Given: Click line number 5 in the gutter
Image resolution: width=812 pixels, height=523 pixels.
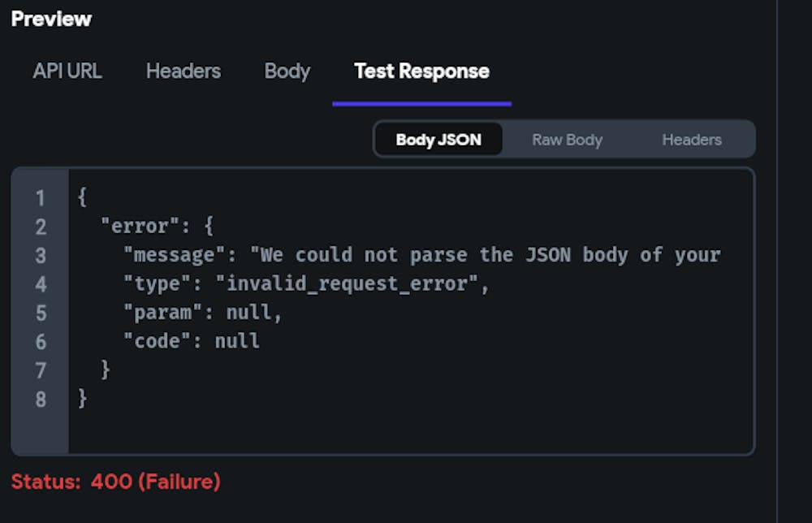Looking at the screenshot, I should point(40,313).
